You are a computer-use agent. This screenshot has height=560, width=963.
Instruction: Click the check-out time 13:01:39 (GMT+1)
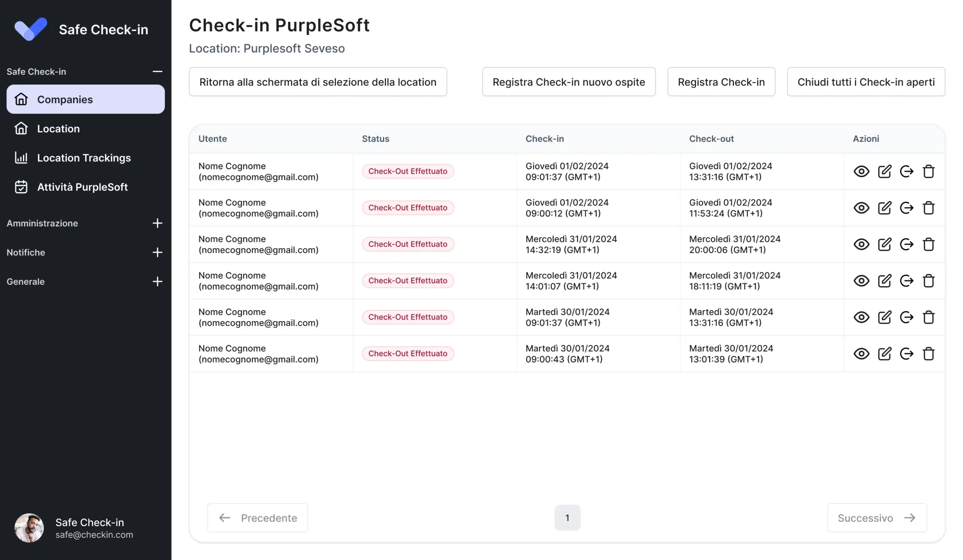[726, 359]
